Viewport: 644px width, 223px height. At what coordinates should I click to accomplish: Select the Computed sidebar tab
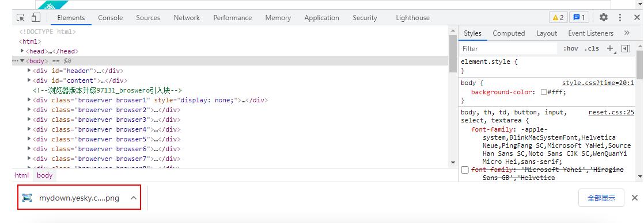pos(509,33)
